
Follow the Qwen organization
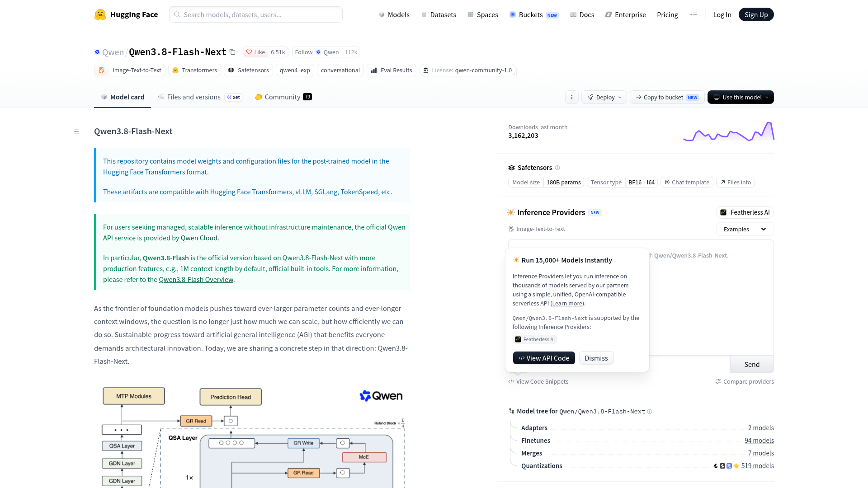pos(317,52)
